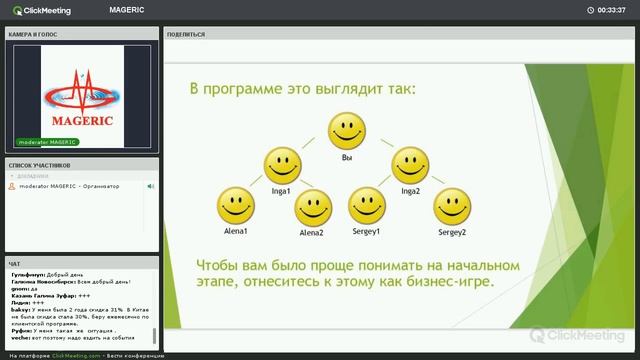Click the baksy chat message about discount
640x360 pixels.
tap(80, 317)
